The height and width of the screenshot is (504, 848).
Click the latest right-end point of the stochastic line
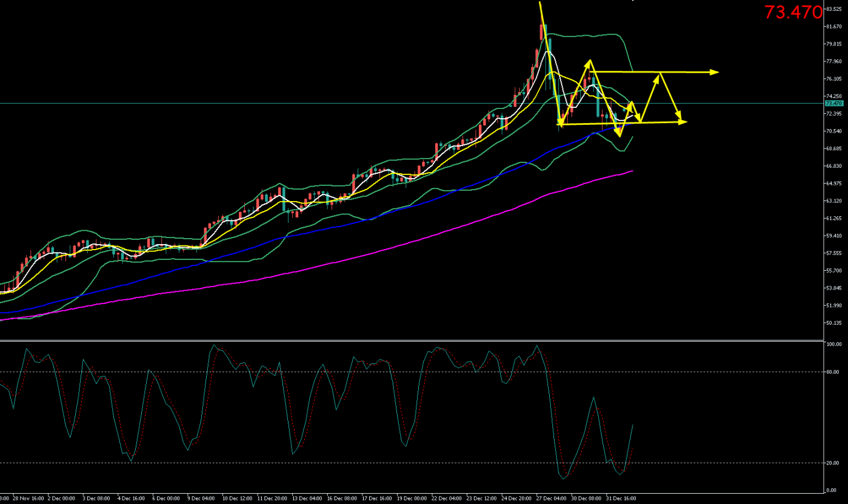coord(633,425)
